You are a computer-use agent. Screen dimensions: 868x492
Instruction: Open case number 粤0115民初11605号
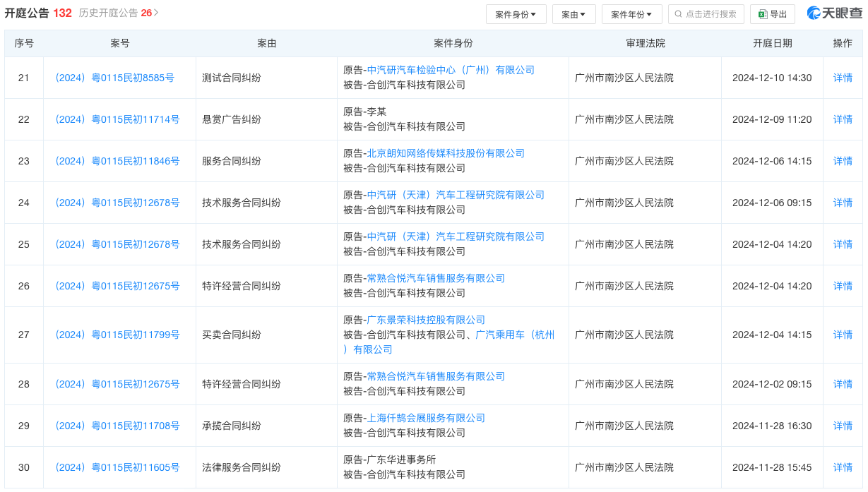click(x=117, y=467)
